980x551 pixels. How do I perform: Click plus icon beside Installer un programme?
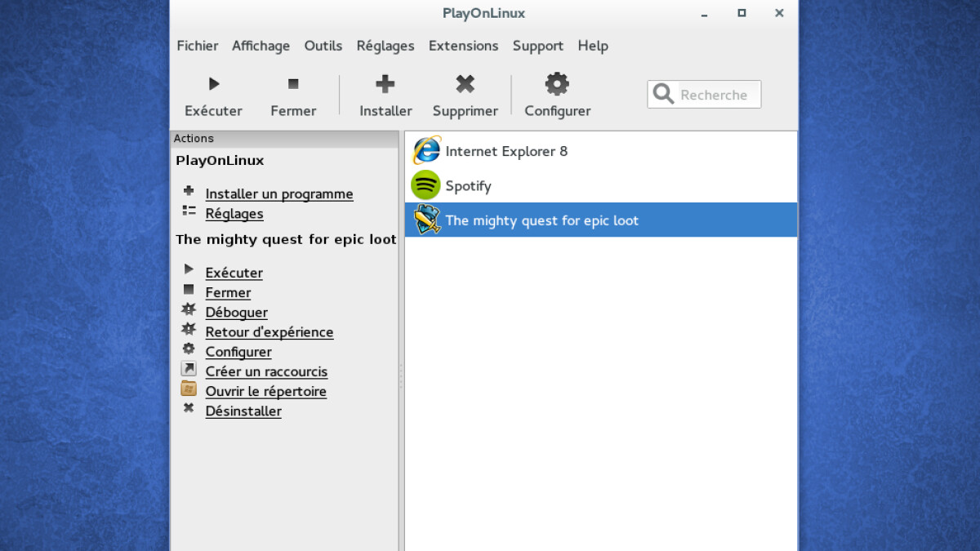(x=189, y=191)
